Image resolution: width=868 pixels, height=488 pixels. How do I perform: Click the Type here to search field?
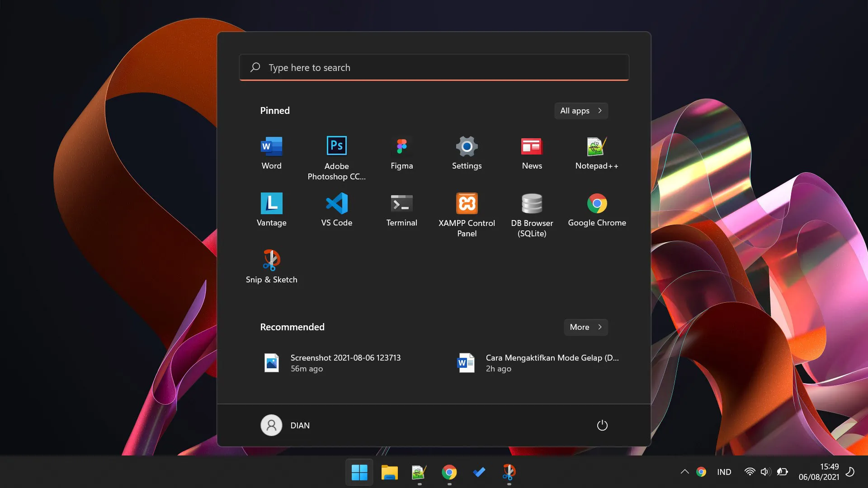pos(434,68)
